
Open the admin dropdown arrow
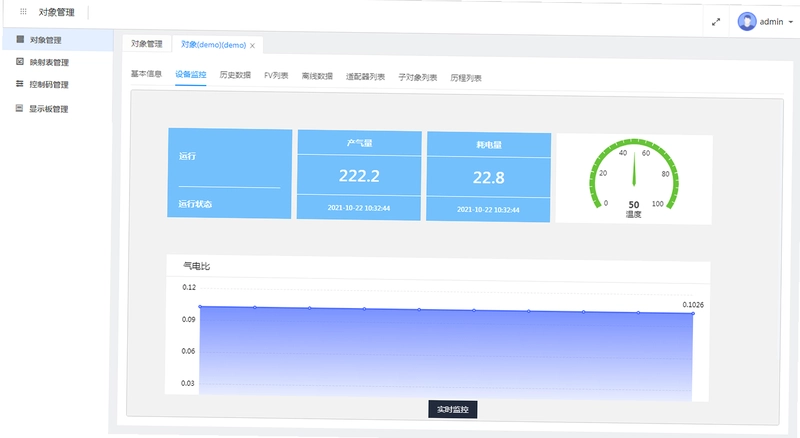[x=791, y=22]
